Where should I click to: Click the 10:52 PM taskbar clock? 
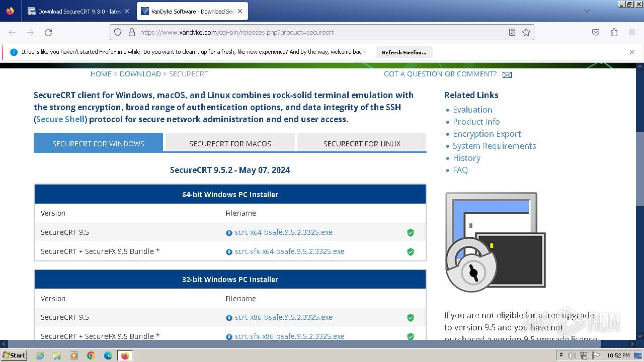pos(618,355)
